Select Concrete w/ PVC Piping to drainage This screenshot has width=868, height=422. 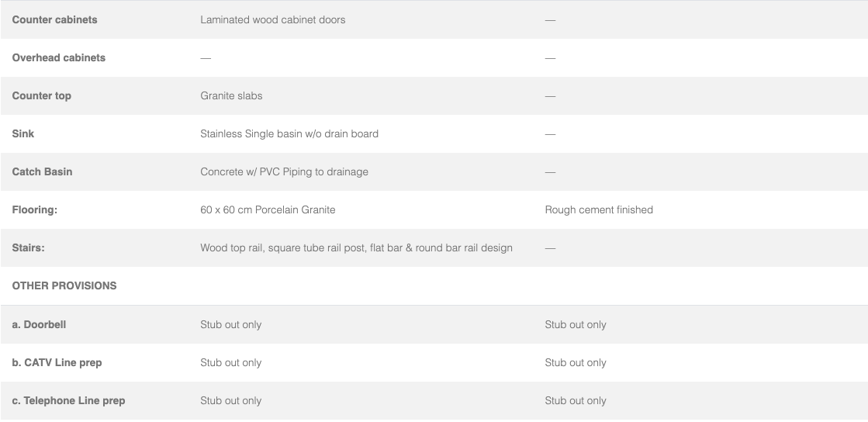tap(284, 172)
